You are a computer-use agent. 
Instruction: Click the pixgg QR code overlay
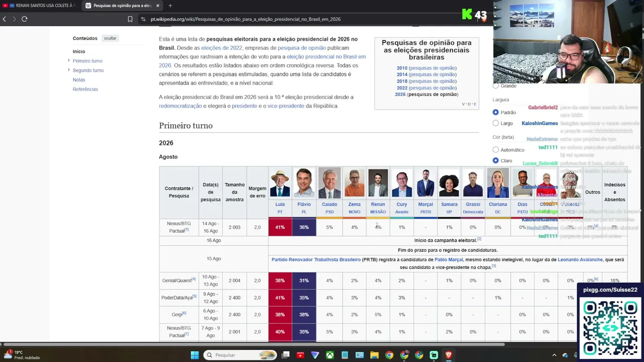610,327
